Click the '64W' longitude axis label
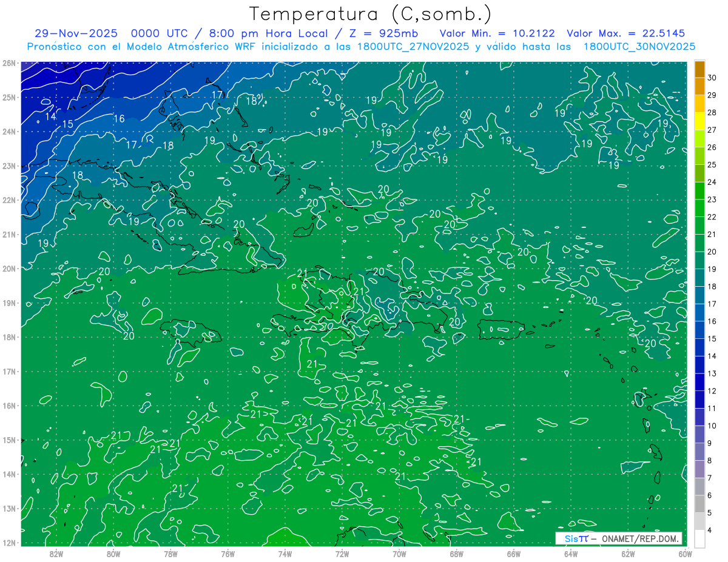The width and height of the screenshot is (728, 562). click(x=570, y=554)
